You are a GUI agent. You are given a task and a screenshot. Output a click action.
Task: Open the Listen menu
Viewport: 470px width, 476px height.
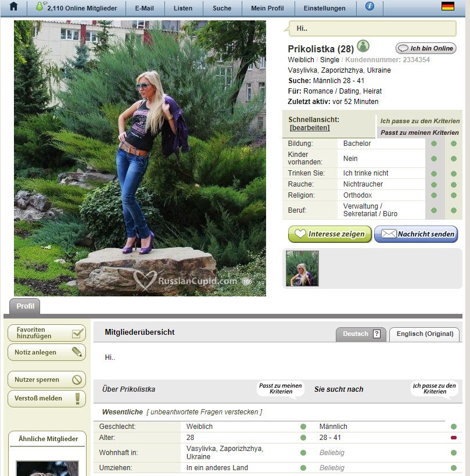183,8
